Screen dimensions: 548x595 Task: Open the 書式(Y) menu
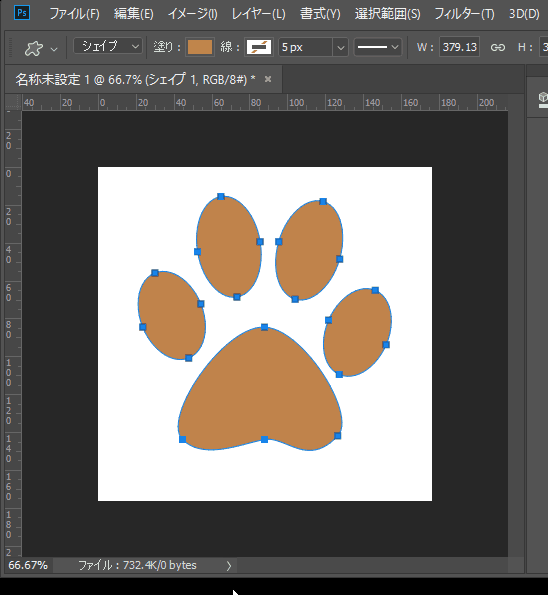[320, 14]
